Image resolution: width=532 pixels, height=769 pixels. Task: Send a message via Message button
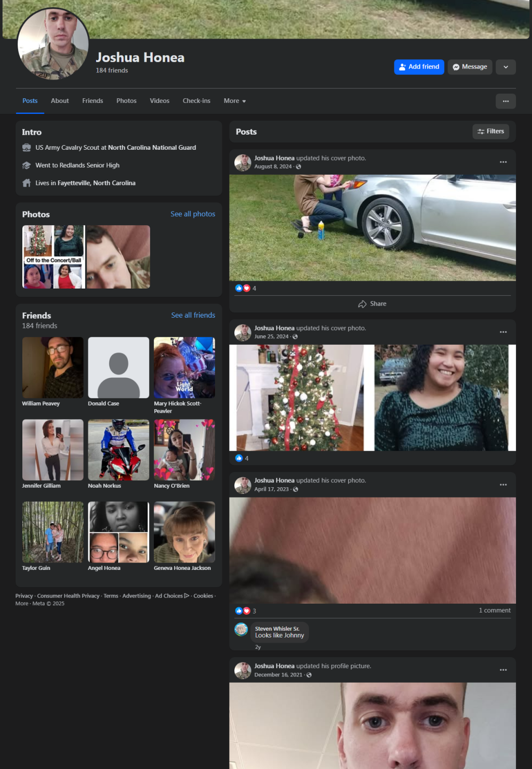coord(470,67)
